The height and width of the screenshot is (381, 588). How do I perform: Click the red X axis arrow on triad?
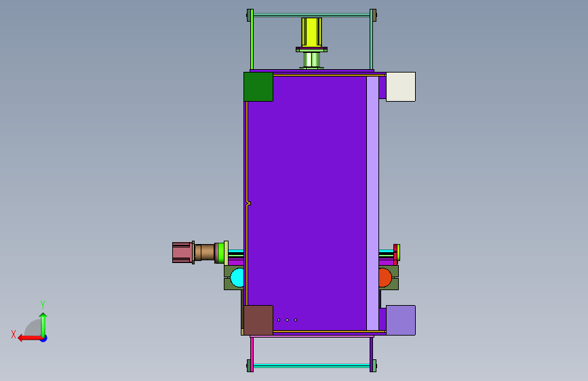[x=30, y=338]
